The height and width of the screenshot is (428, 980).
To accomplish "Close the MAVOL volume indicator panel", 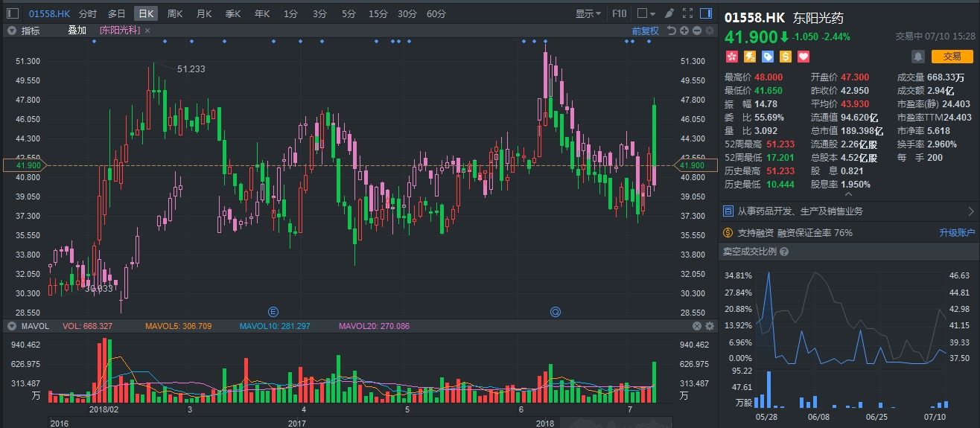I will coord(697,326).
